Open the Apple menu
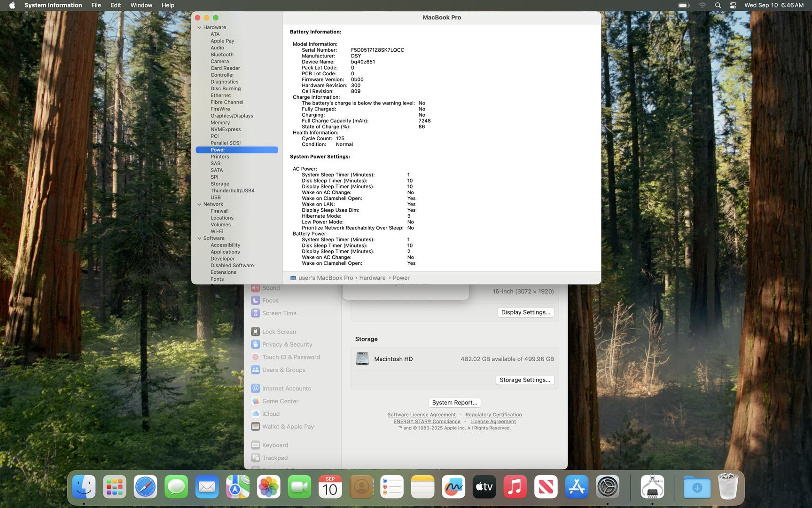Viewport: 812px width, 508px height. [x=12, y=5]
